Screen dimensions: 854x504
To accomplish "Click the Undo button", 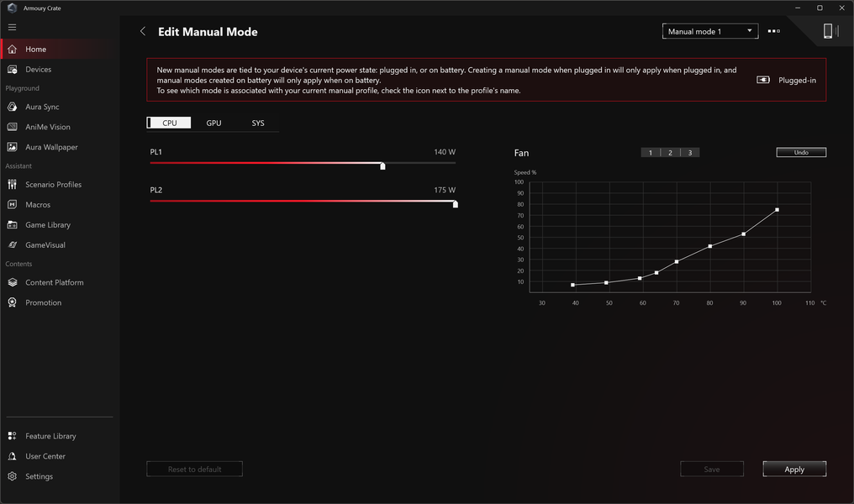I will 800,152.
